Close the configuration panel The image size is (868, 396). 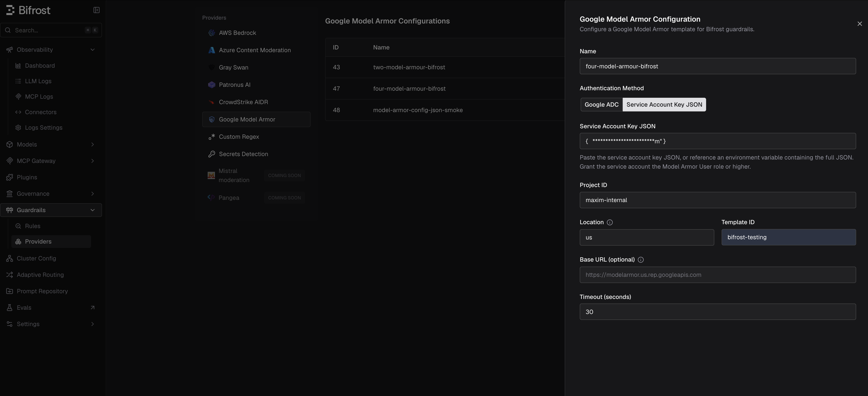860,24
